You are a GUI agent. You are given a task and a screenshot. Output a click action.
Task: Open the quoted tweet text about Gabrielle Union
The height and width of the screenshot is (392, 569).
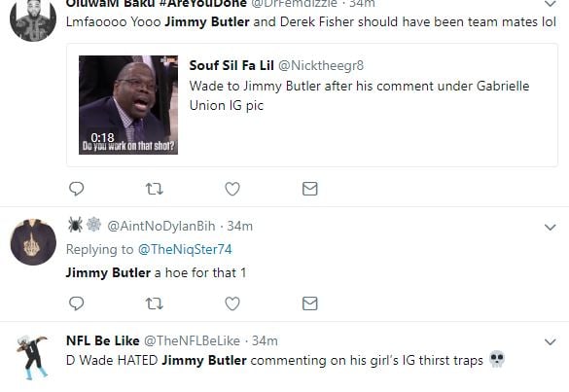[359, 96]
